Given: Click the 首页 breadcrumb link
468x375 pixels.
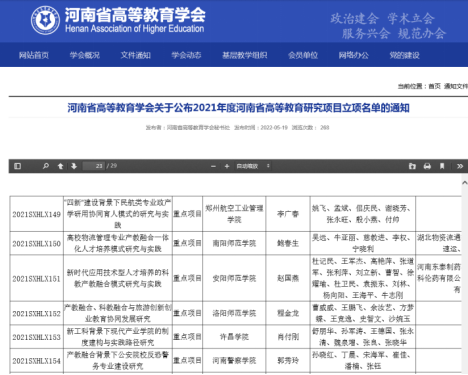Looking at the screenshot, I should [434, 86].
